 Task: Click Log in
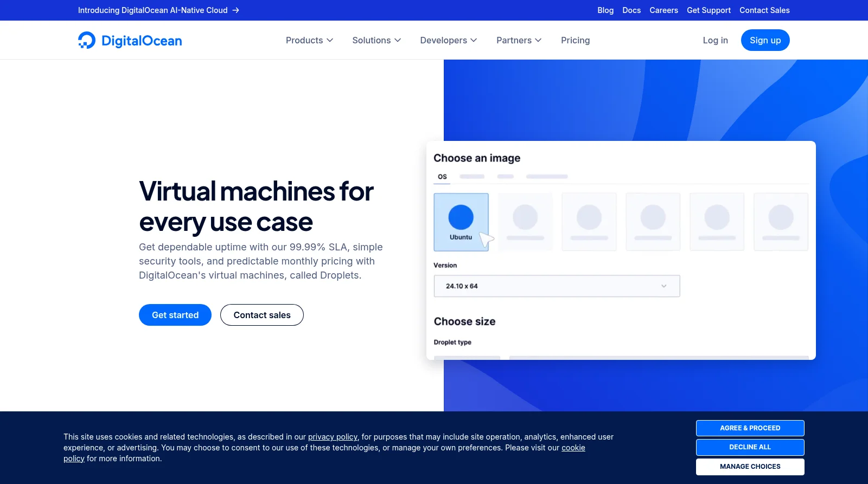tap(715, 40)
